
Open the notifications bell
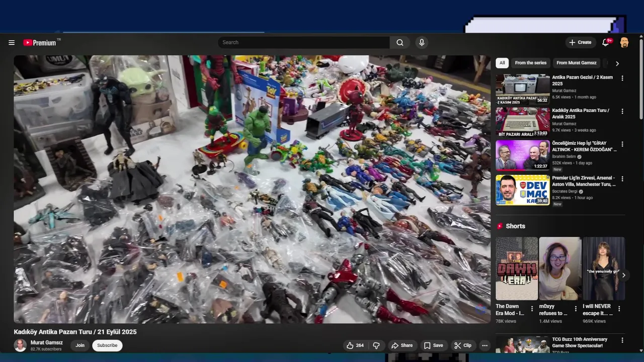[606, 43]
